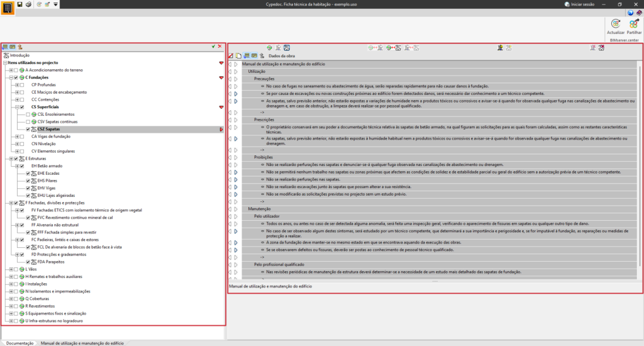Uncheck the CSZ Sapatas checkbox
Image resolution: width=644 pixels, height=346 pixels.
[x=28, y=130]
